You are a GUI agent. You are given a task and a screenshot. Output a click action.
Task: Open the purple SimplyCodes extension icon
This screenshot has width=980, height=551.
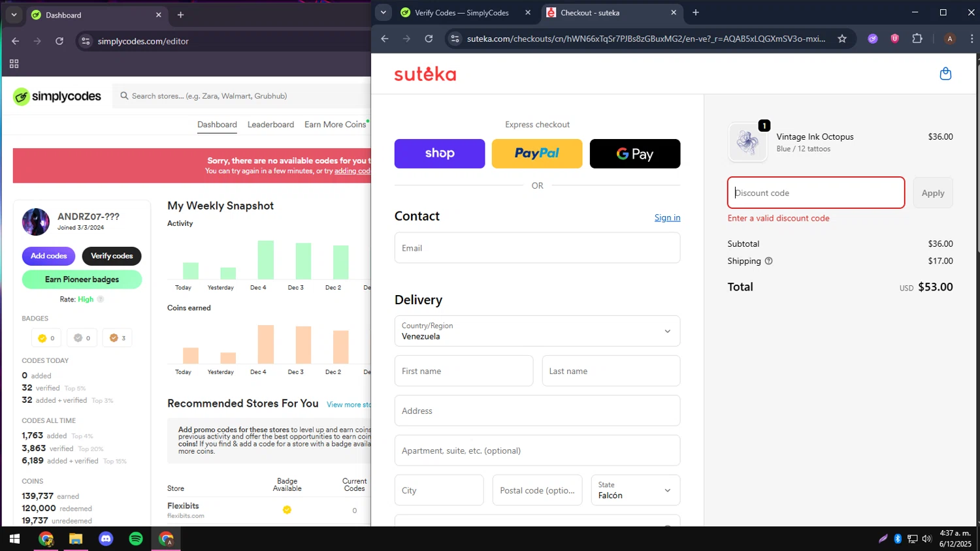873,39
